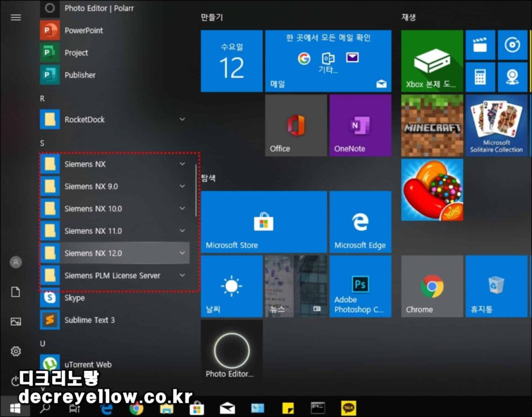Open the Movies & TV clapperboard tile
Image resolution: width=532 pixels, height=417 pixels.
[x=480, y=45]
